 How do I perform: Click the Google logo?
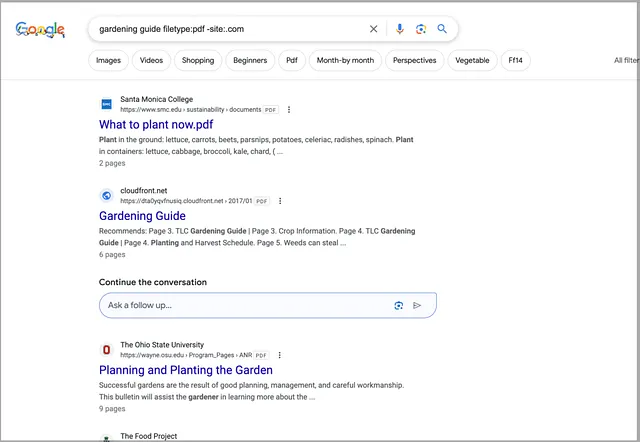click(40, 29)
